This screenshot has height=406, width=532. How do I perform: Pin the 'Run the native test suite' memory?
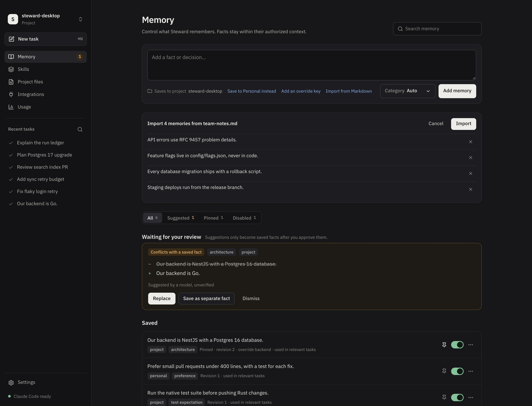(x=444, y=398)
